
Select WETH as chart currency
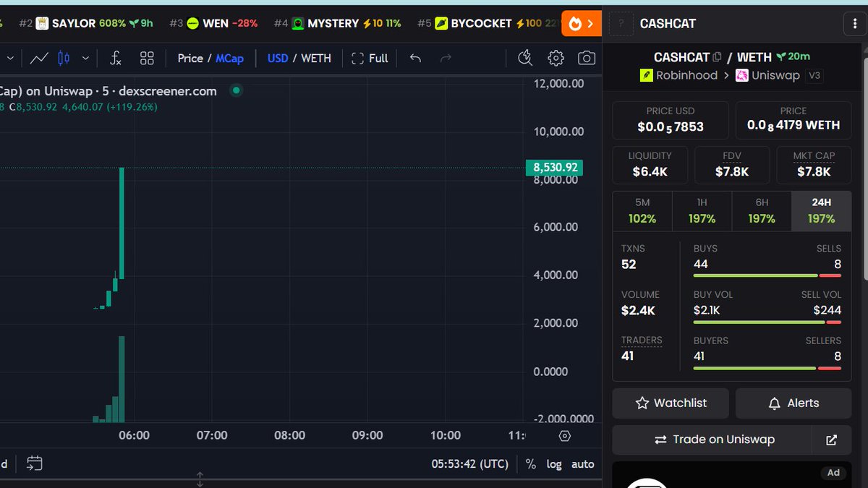coord(316,58)
